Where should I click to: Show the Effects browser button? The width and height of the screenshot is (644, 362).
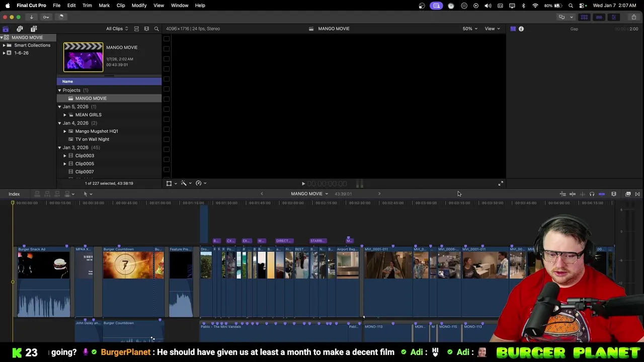pos(628,194)
